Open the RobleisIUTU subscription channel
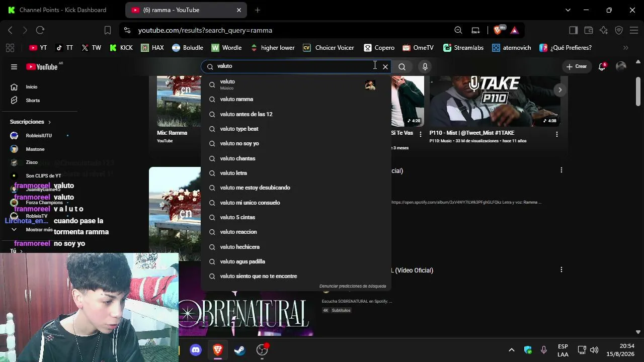This screenshot has width=644, height=362. [x=39, y=136]
